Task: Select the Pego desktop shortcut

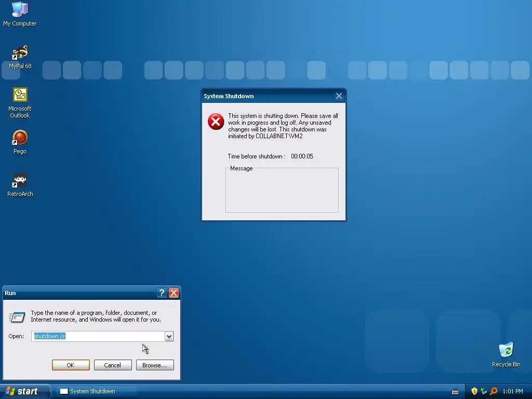Action: pyautogui.click(x=20, y=142)
